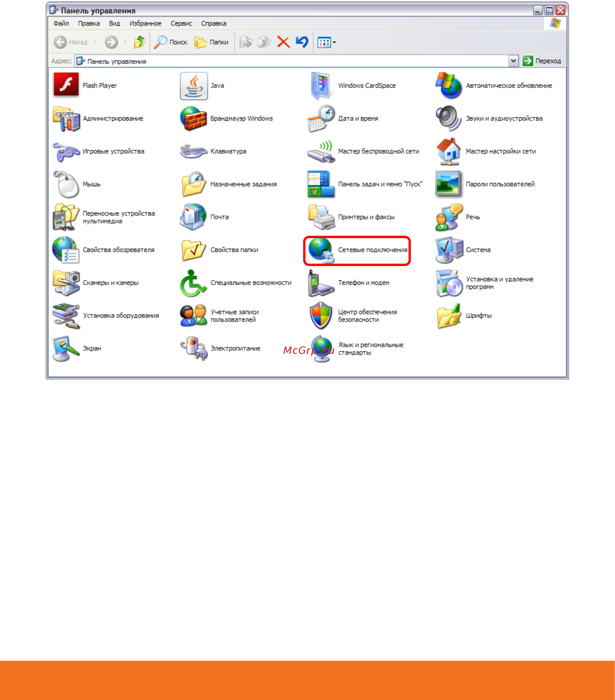The image size is (615, 700).
Task: Open the Сервис menu
Action: 181,23
